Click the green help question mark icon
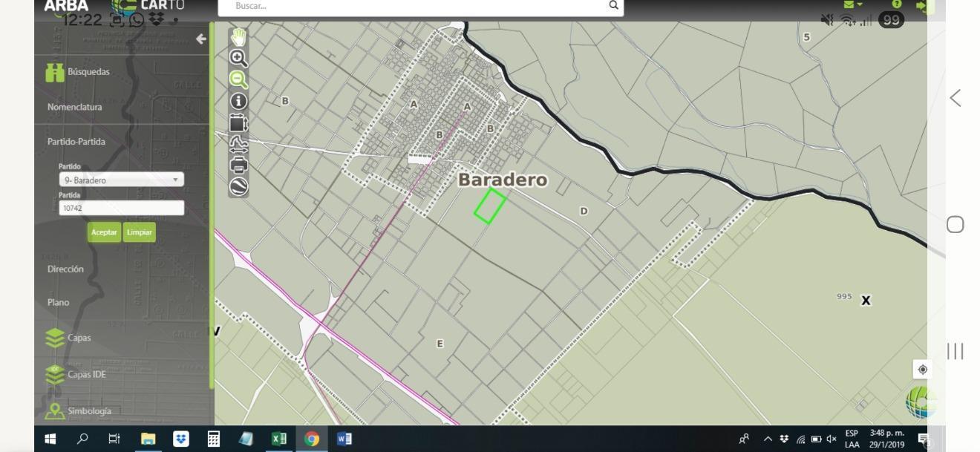980x452 pixels. click(897, 4)
